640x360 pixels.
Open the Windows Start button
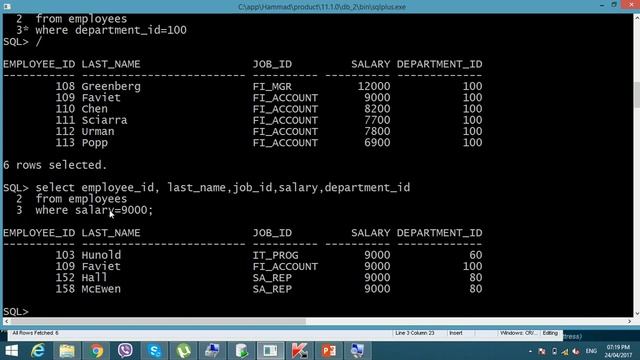pos(11,351)
